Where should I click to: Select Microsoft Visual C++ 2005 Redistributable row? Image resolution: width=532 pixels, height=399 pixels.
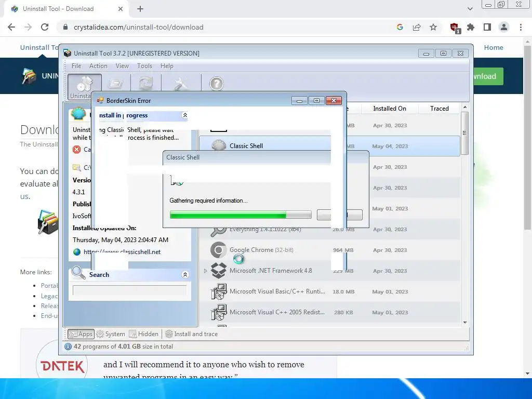click(x=329, y=312)
